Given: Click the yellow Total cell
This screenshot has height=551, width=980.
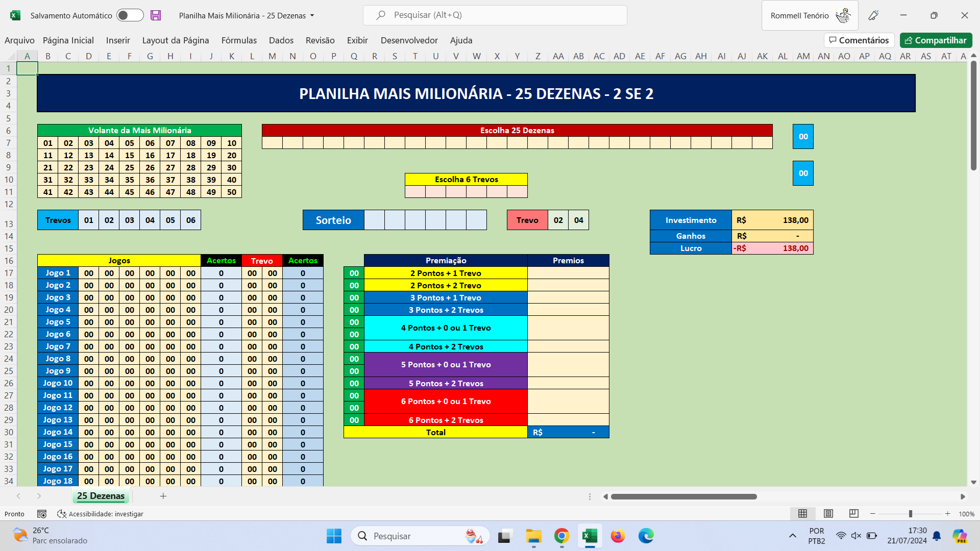Looking at the screenshot, I should (436, 432).
